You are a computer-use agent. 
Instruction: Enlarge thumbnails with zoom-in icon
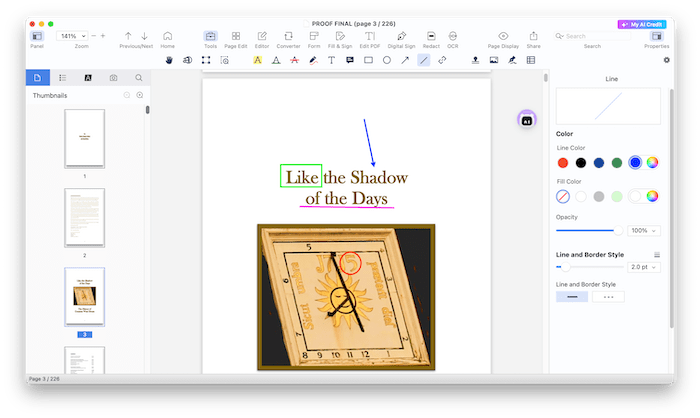(140, 95)
